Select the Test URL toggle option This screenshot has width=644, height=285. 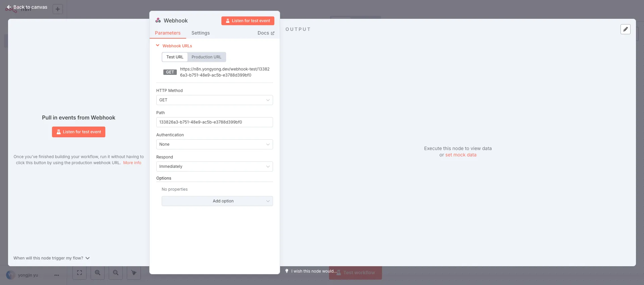[x=175, y=57]
